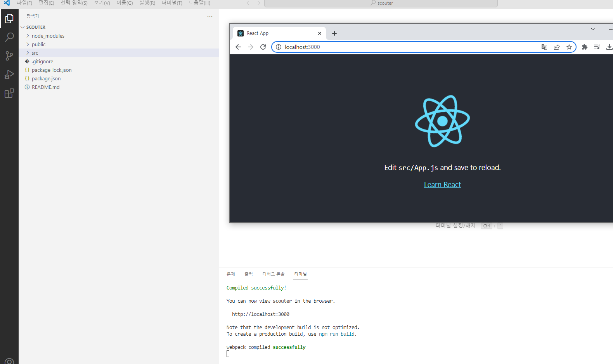
Task: Open the .gitignore file
Action: pyautogui.click(x=119, y=61)
